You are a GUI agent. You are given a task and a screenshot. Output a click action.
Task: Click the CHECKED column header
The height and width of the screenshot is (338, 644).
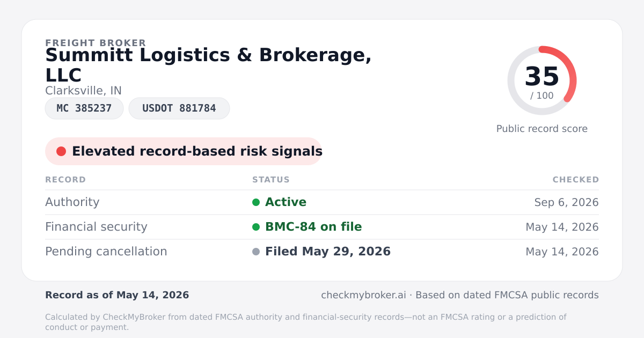[x=576, y=180]
